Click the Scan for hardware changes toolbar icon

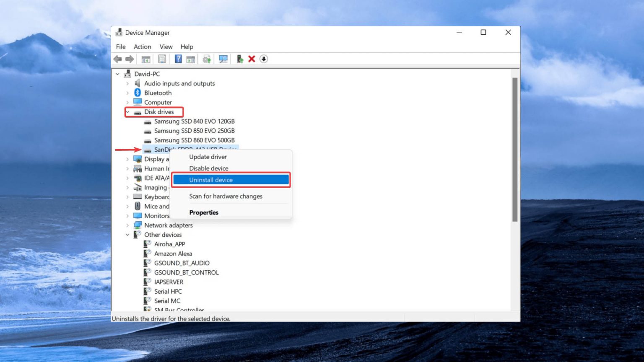click(x=223, y=59)
